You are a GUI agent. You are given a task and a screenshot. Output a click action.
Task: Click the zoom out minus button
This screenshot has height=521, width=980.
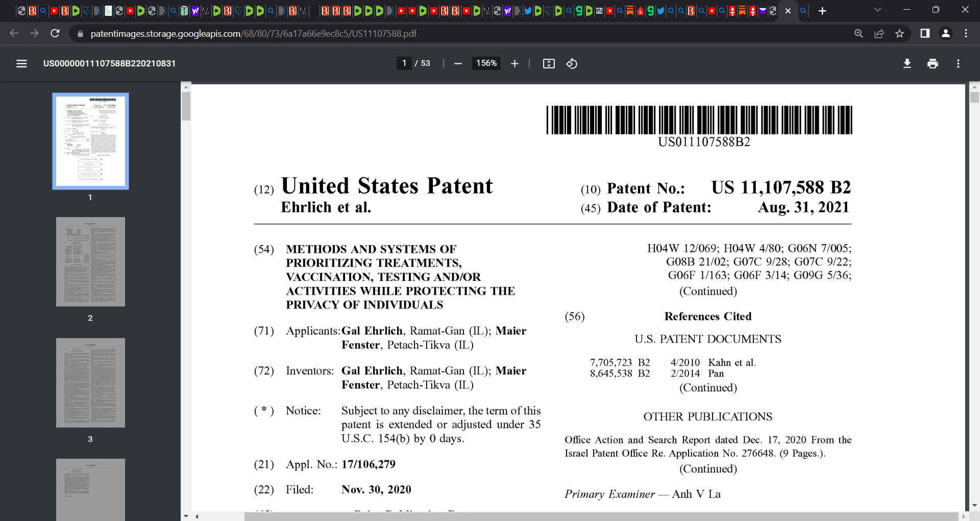click(458, 63)
